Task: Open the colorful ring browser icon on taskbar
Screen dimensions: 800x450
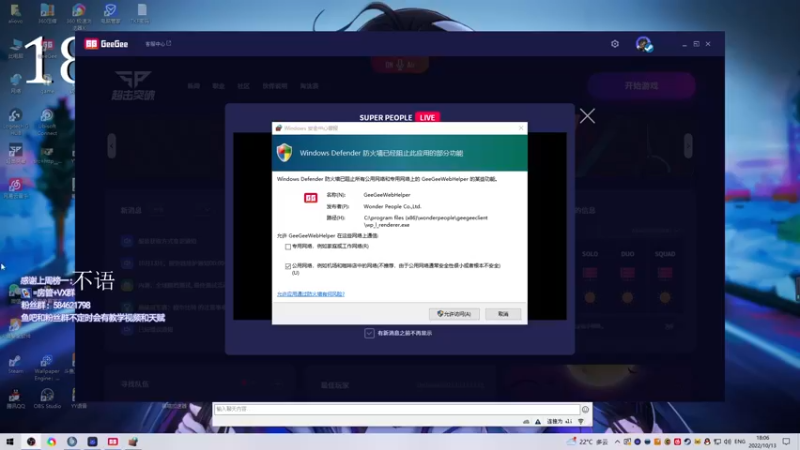Action: pyautogui.click(x=52, y=441)
